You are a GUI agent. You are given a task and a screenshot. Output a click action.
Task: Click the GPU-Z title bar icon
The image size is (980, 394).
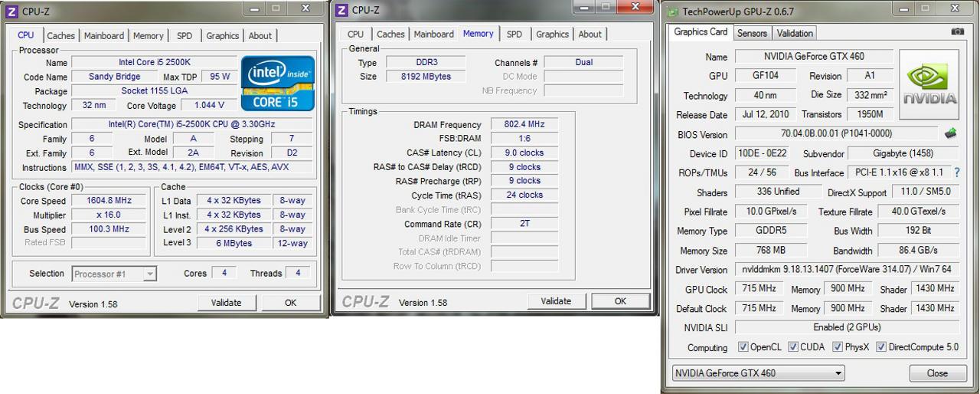[673, 11]
